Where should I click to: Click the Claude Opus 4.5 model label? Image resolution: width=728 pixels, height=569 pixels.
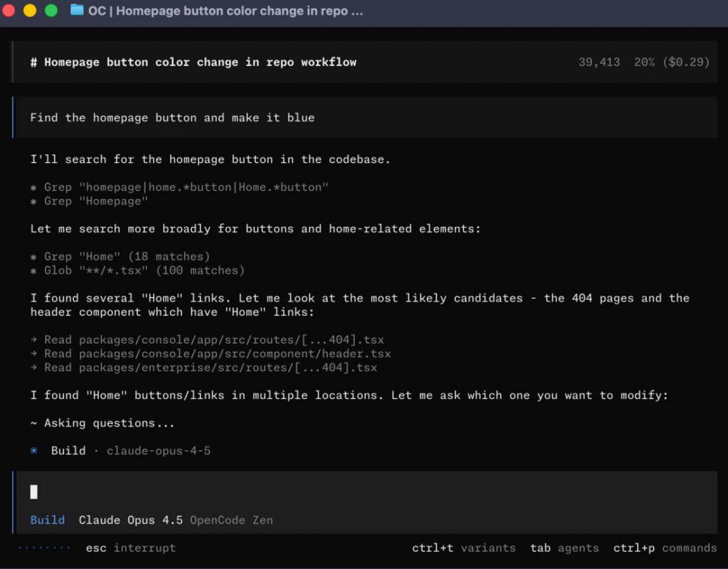[x=131, y=520]
